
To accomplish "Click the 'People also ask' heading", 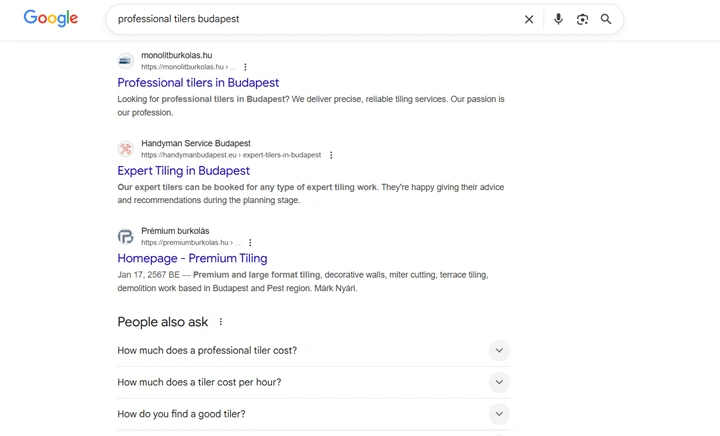I will click(163, 322).
